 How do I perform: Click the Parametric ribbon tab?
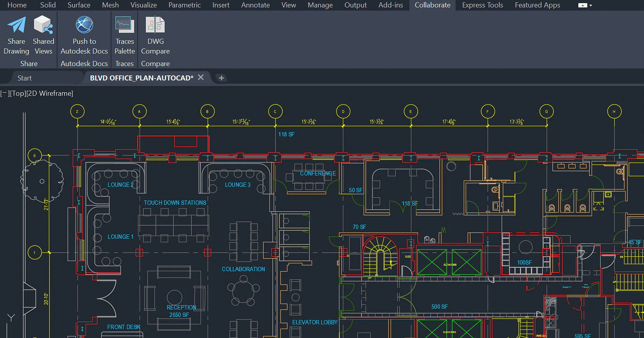point(185,5)
